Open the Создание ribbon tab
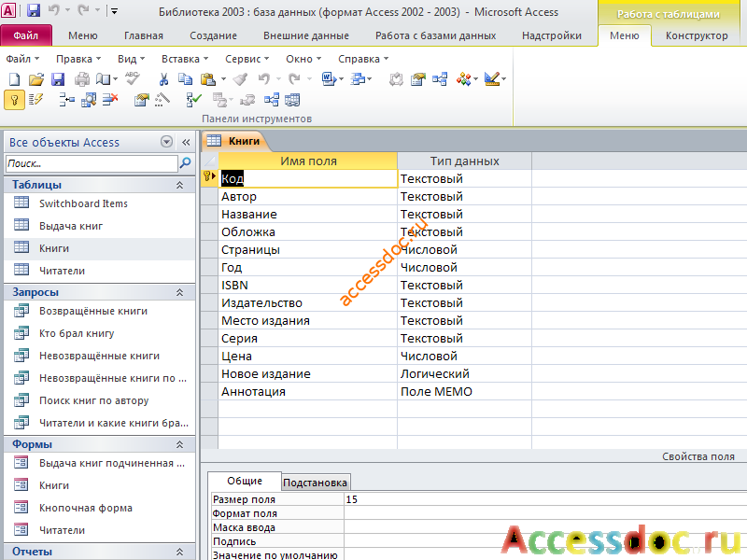747x560 pixels. coord(214,35)
